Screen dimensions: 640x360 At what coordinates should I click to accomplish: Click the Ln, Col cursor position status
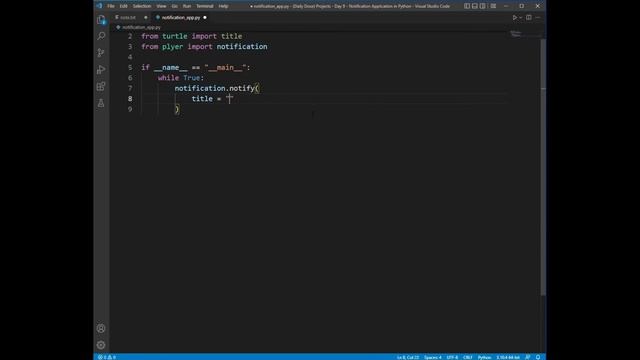click(408, 357)
